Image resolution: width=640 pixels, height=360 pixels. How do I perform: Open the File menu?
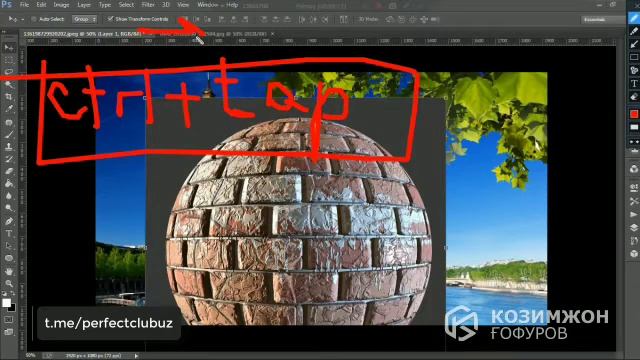tap(24, 5)
